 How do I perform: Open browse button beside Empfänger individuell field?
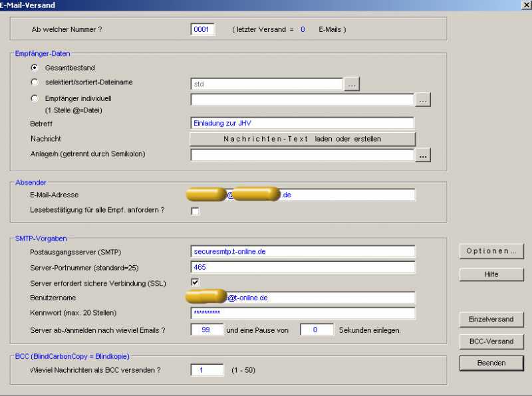pyautogui.click(x=424, y=100)
